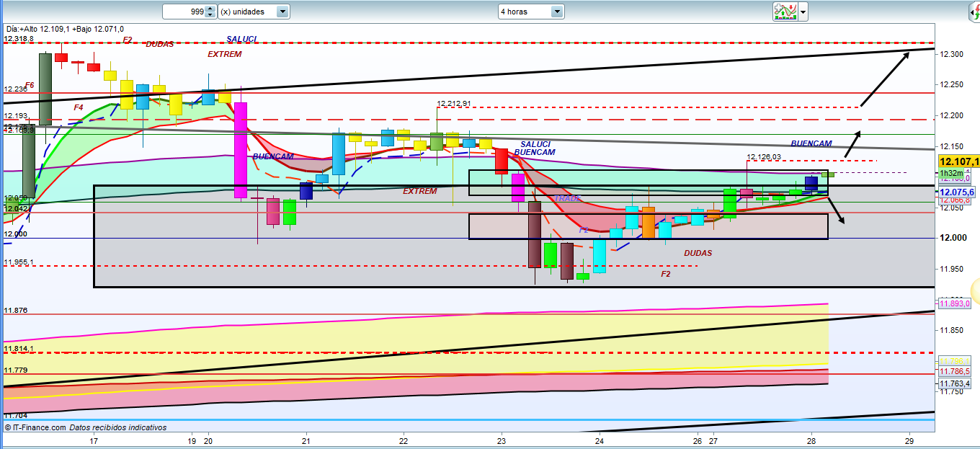Click the 12.126,03 high annotation label
Image resolution: width=980 pixels, height=449 pixels.
tap(764, 156)
